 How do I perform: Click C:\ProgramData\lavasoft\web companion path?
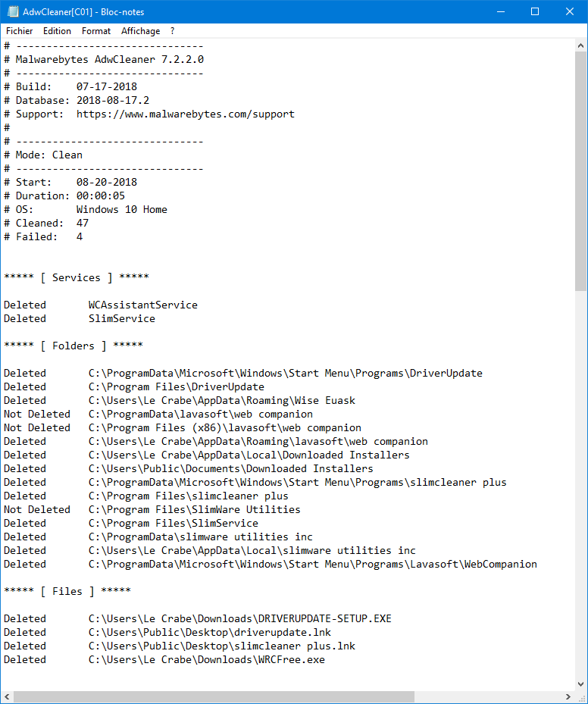201,414
